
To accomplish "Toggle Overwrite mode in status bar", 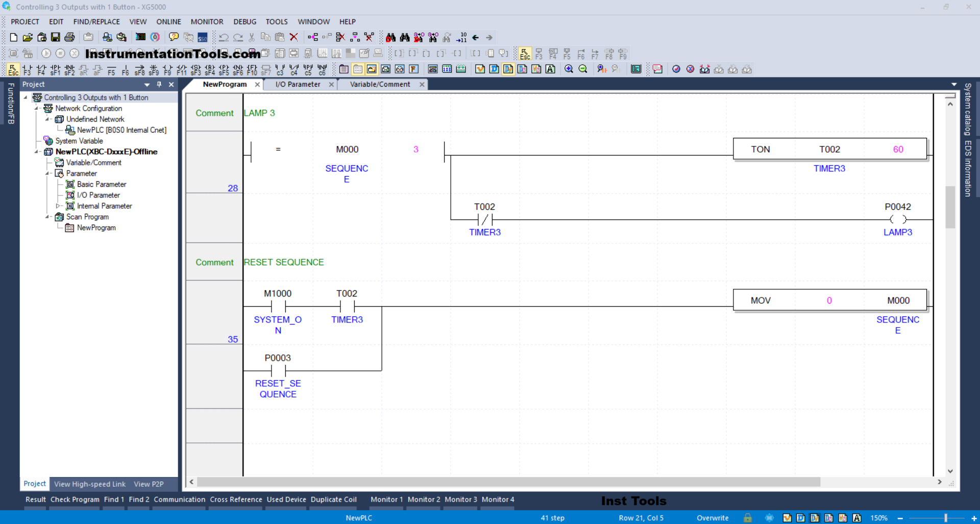I will coord(713,518).
